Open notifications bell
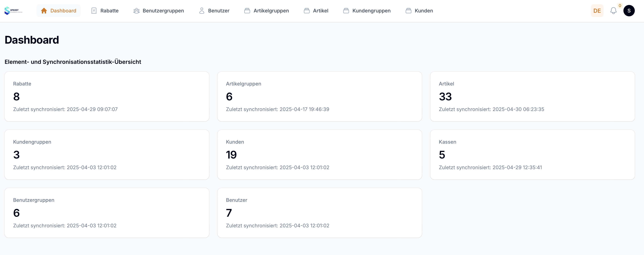This screenshot has width=644, height=255. pos(613,11)
